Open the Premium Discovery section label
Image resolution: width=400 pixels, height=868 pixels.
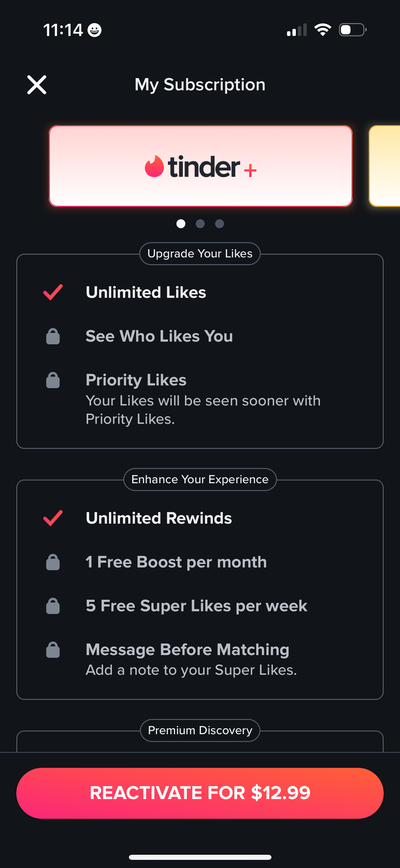tap(200, 730)
